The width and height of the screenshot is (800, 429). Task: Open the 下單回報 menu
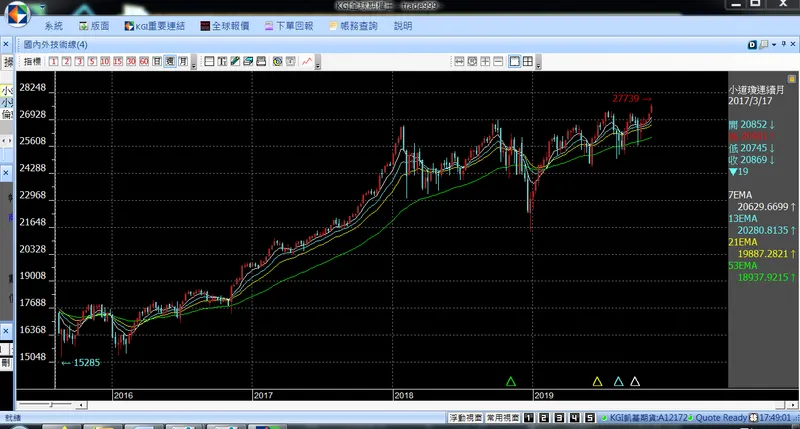point(289,26)
